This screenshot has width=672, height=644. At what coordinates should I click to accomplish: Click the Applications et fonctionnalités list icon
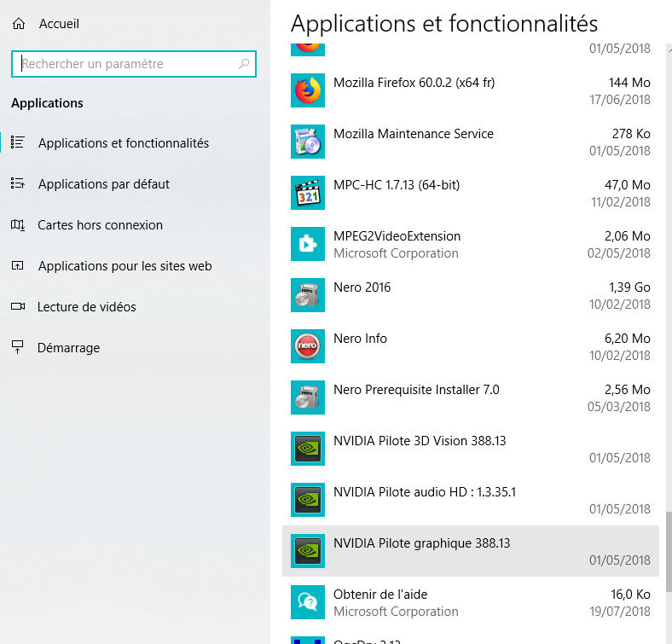click(18, 142)
